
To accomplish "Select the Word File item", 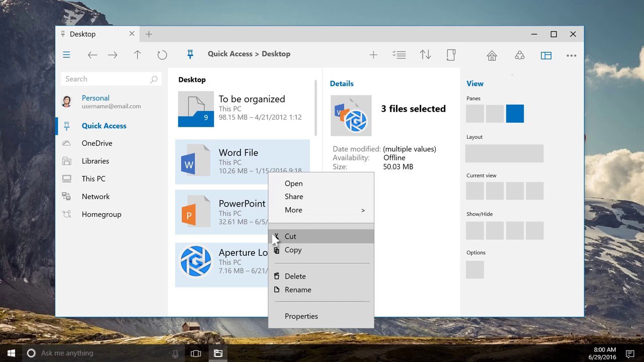I will pos(243,161).
